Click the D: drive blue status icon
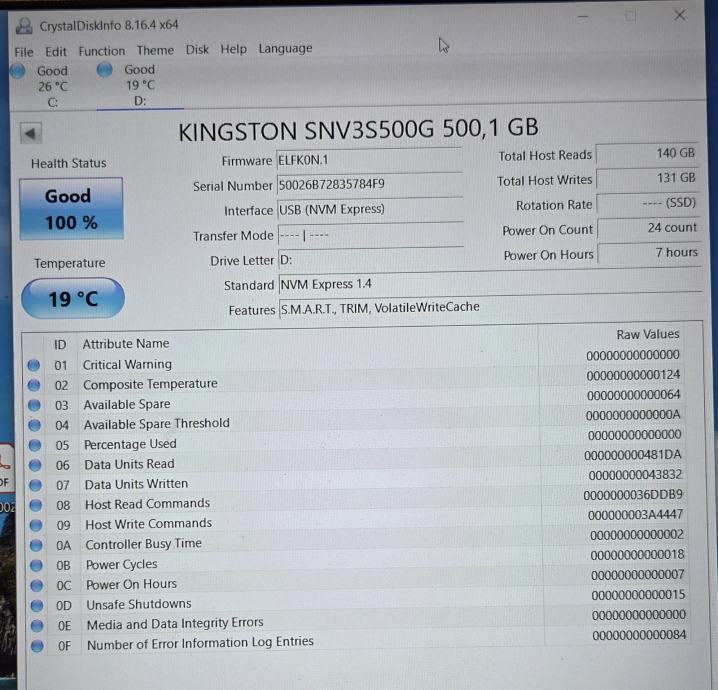 [x=104, y=70]
